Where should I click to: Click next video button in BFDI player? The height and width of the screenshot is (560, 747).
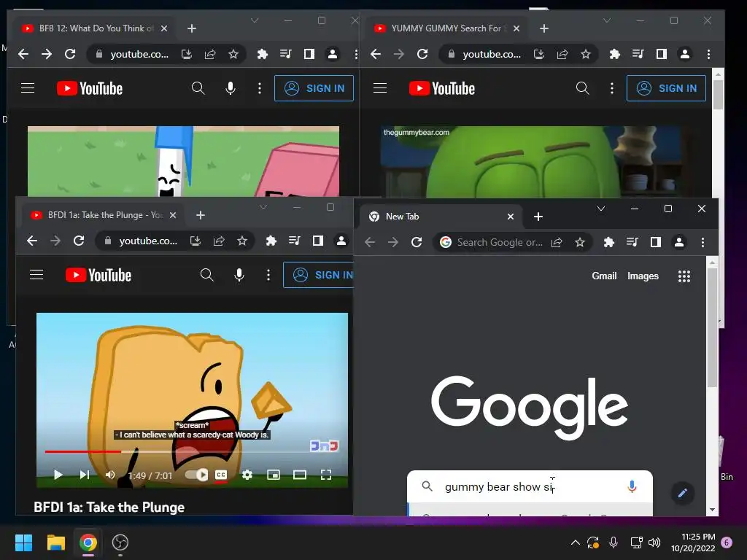pos(85,475)
